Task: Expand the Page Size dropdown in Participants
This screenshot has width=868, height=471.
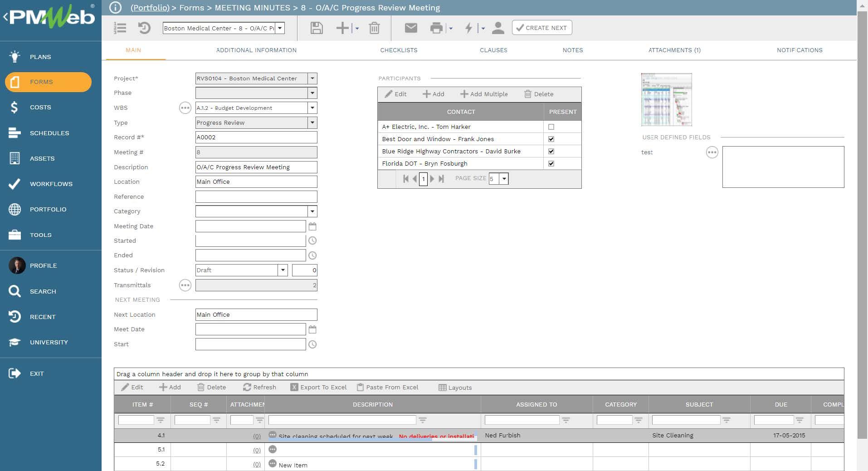Action: 504,179
